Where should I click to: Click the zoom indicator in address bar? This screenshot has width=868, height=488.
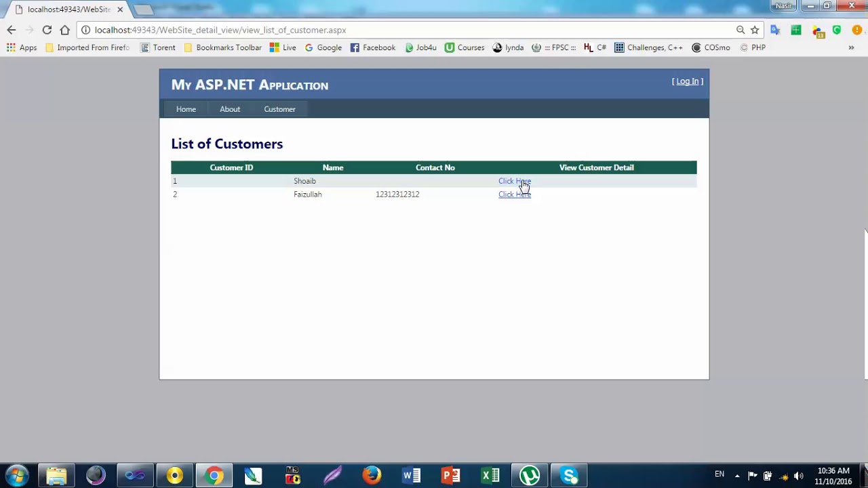(x=741, y=30)
